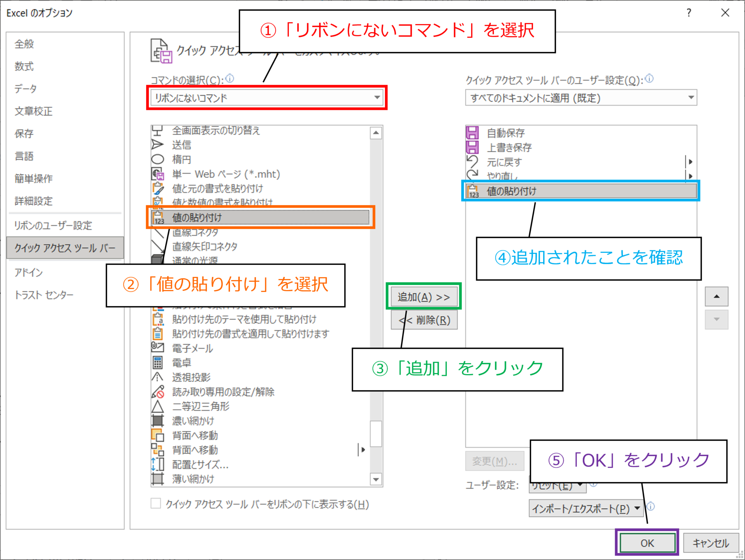745x560 pixels.
Task: Click the 上書き保存 save icon
Action: click(473, 147)
